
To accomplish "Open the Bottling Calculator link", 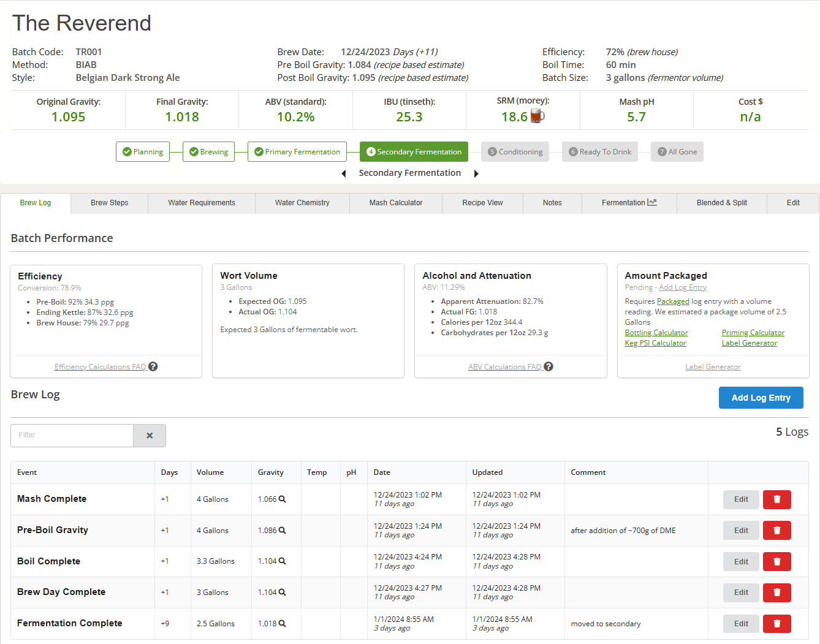I will [656, 333].
